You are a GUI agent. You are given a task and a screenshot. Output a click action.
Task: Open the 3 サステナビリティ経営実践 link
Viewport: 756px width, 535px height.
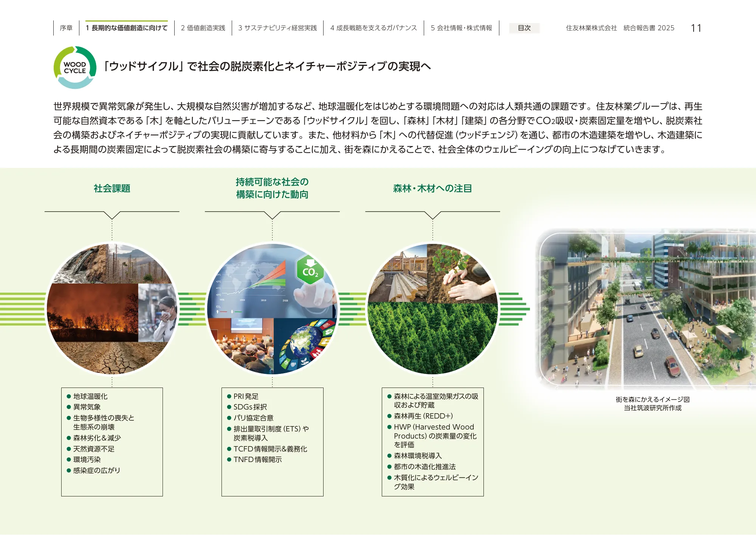pos(278,27)
